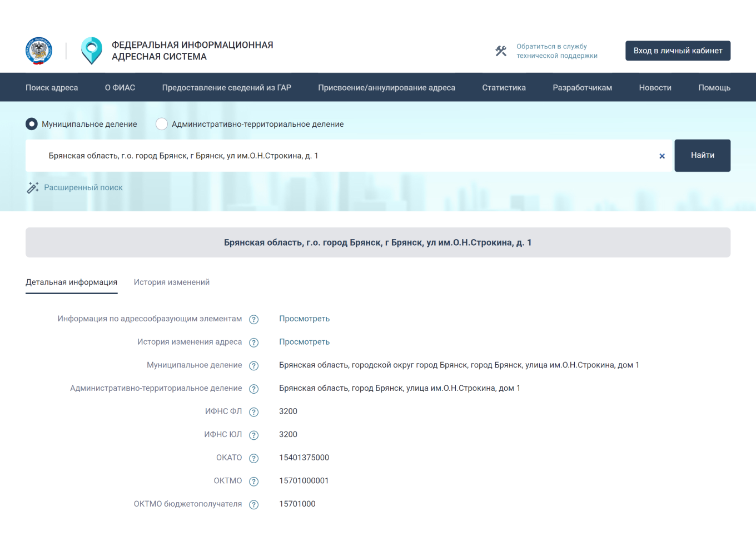The image size is (756, 546).
Task: Switch to Детальная информация tab
Action: click(71, 282)
